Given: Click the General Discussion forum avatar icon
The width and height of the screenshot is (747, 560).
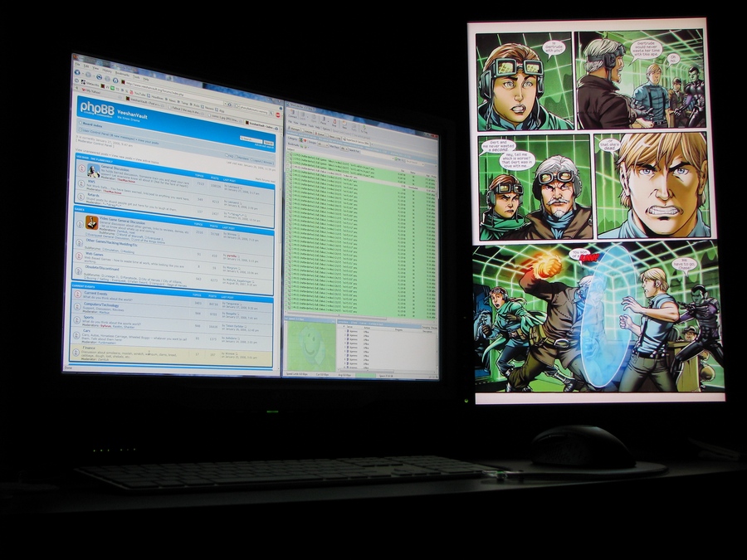Looking at the screenshot, I should (94, 170).
